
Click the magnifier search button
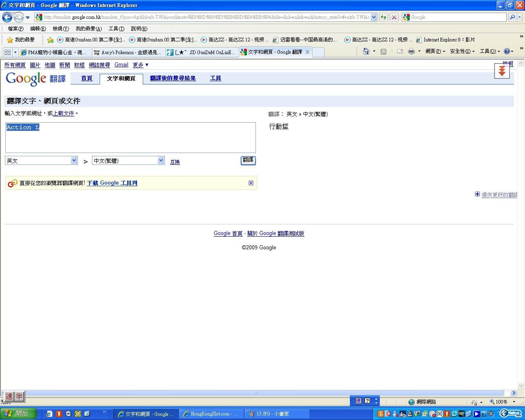512,17
